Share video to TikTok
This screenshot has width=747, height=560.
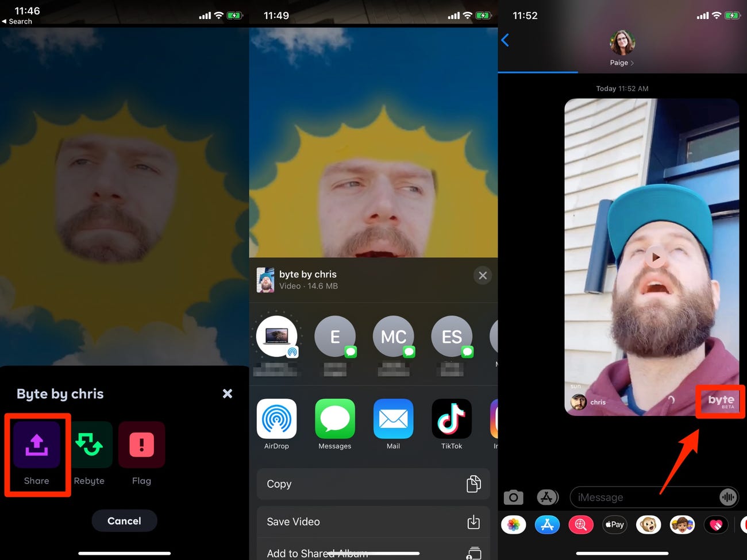tap(452, 419)
